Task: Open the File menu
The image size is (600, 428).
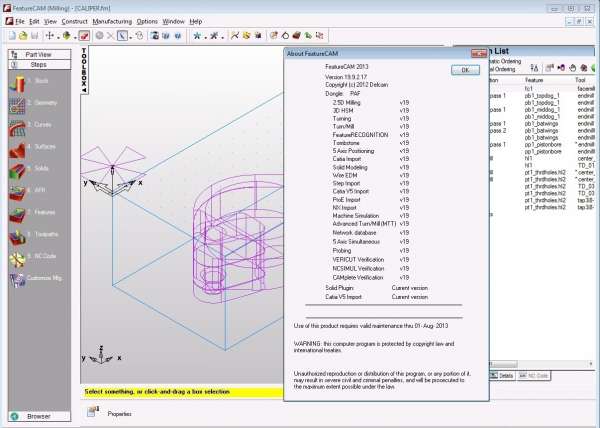Action: point(20,21)
